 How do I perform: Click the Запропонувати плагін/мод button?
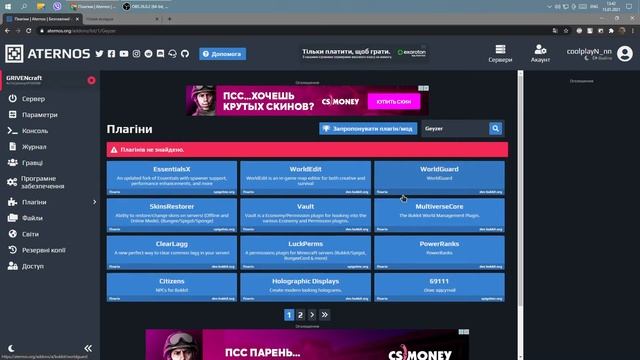tap(368, 129)
